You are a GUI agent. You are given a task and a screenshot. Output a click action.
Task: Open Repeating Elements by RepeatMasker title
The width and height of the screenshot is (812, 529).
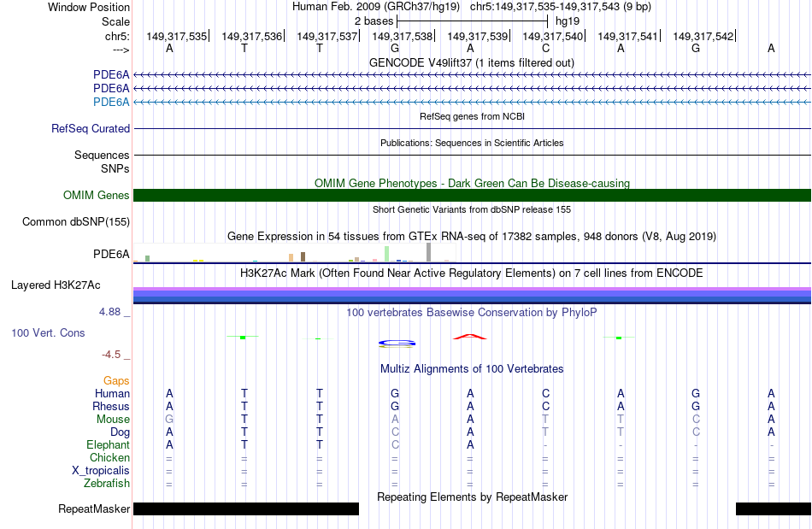click(472, 497)
